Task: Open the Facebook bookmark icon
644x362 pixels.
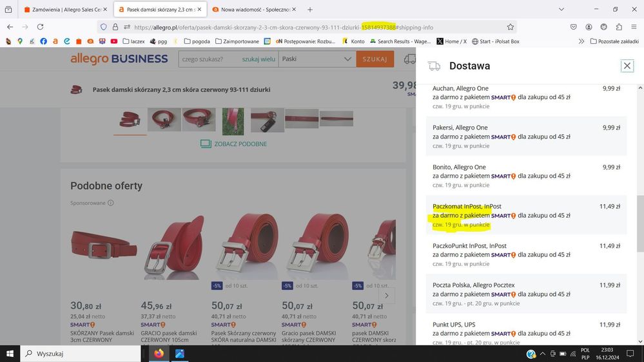Action: [x=44, y=41]
